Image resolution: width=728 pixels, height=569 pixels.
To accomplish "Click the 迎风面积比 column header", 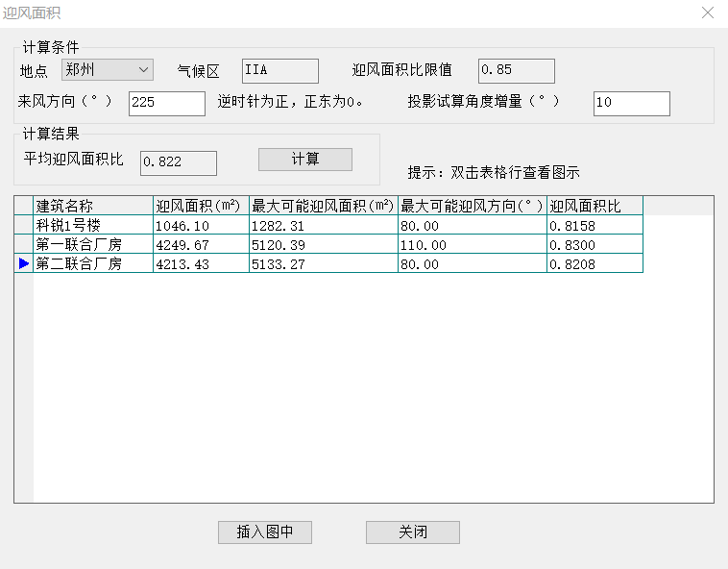I will (594, 206).
